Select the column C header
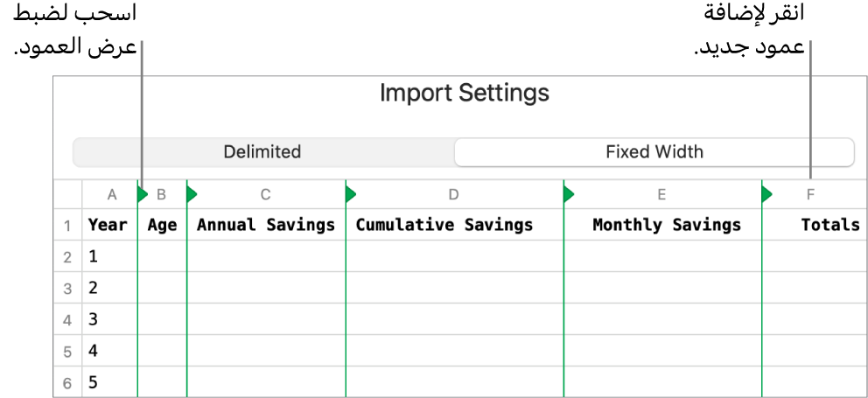Screen dimensions: 868x398 click(265, 194)
